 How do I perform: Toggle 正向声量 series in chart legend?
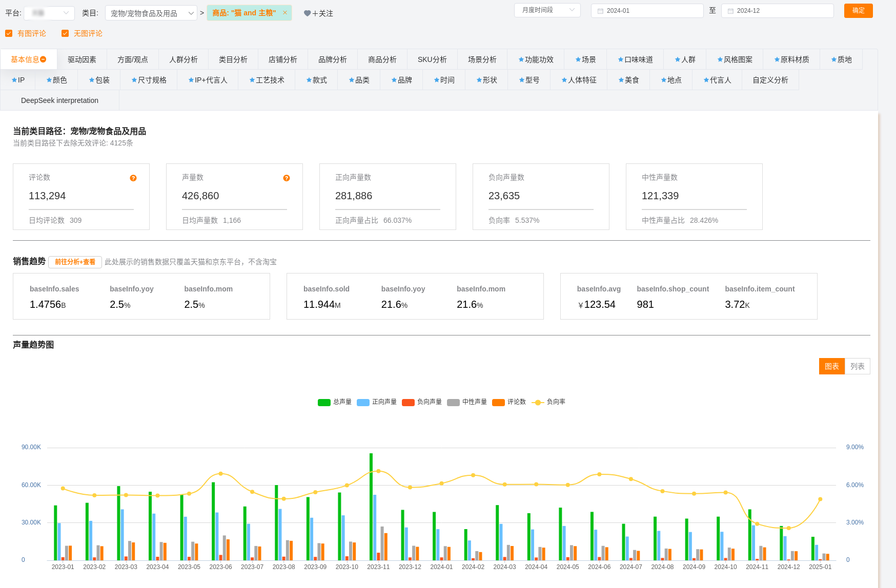point(377,402)
